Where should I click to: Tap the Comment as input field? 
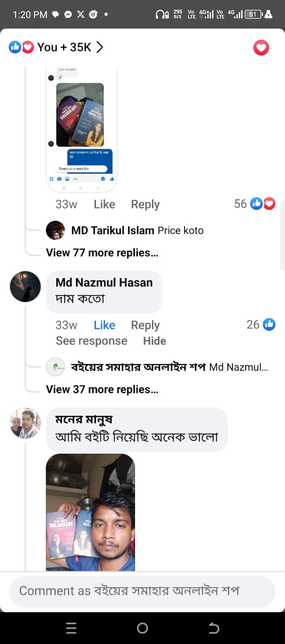[142, 591]
